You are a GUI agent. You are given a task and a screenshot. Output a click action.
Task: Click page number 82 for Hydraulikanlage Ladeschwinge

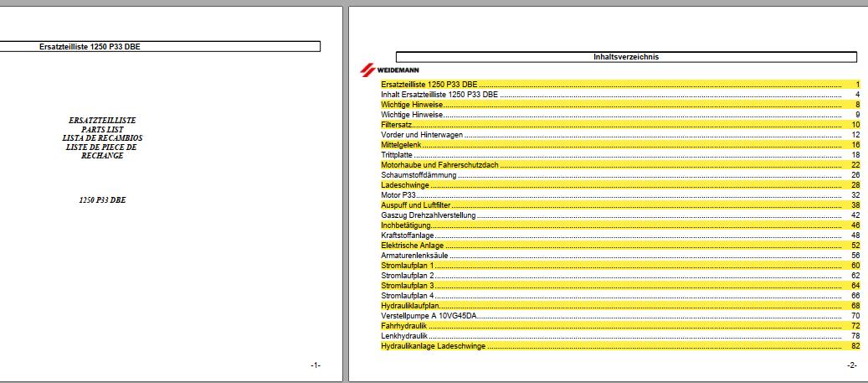click(855, 346)
